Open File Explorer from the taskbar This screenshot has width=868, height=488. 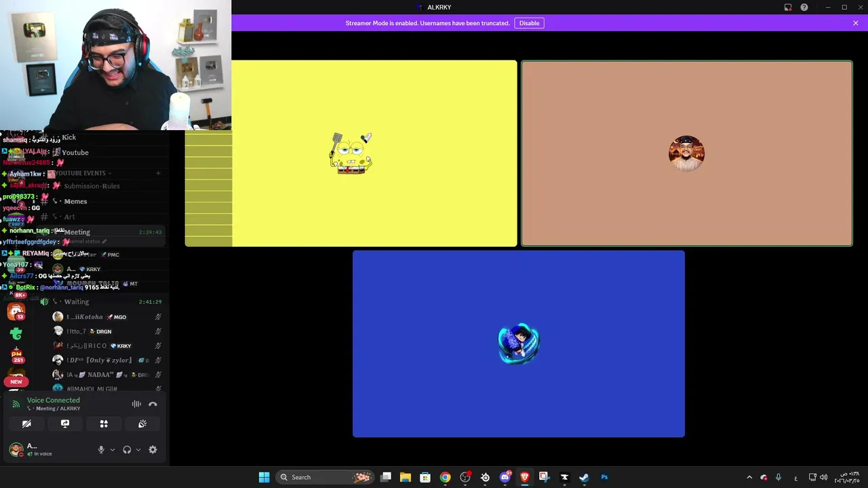(x=406, y=477)
